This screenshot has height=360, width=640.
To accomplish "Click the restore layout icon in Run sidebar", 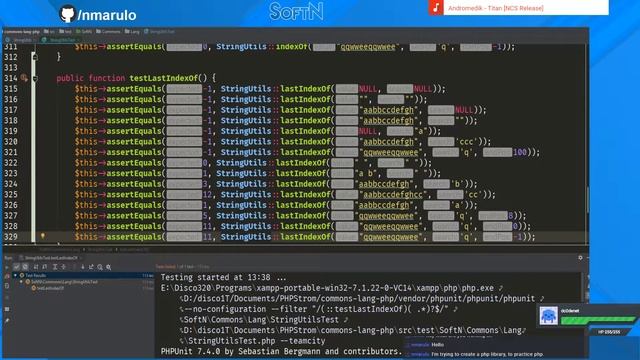I will coord(7,309).
